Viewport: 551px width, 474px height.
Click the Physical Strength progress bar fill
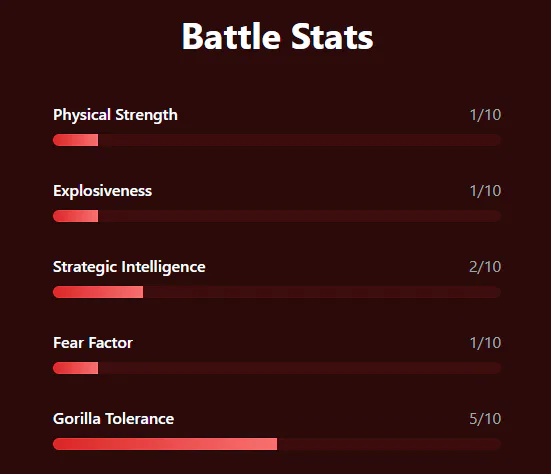pos(76,140)
